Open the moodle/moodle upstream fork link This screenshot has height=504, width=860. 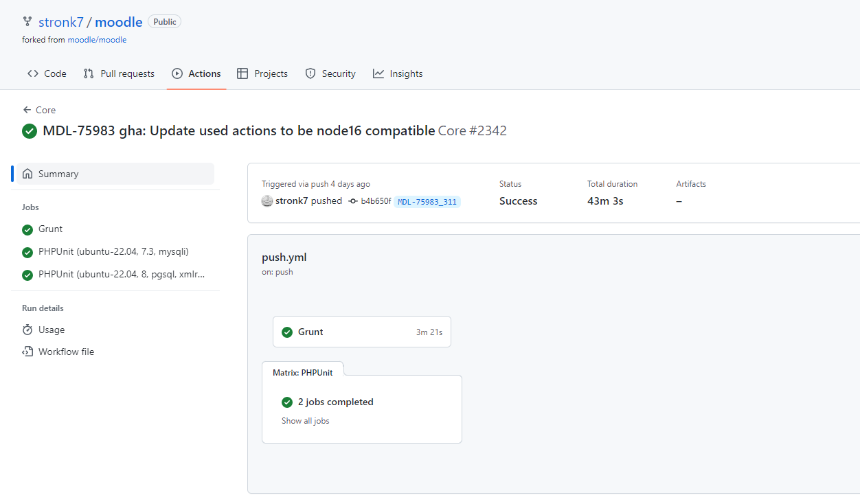click(x=97, y=40)
